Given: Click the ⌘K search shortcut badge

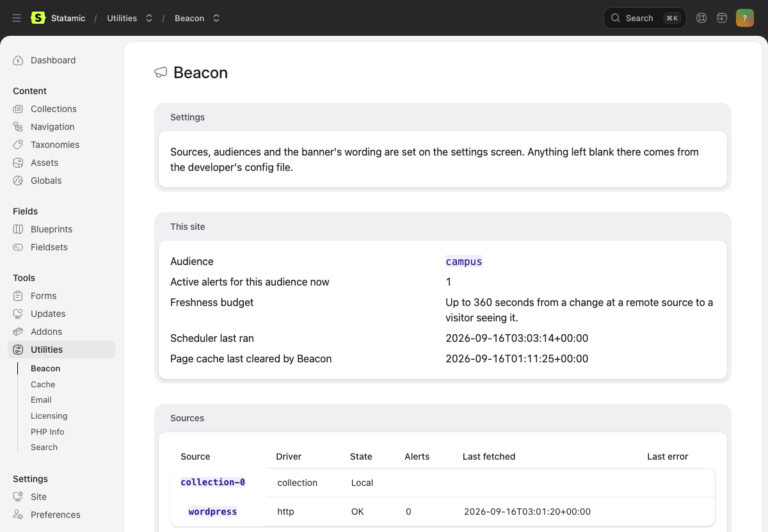Looking at the screenshot, I should [672, 18].
